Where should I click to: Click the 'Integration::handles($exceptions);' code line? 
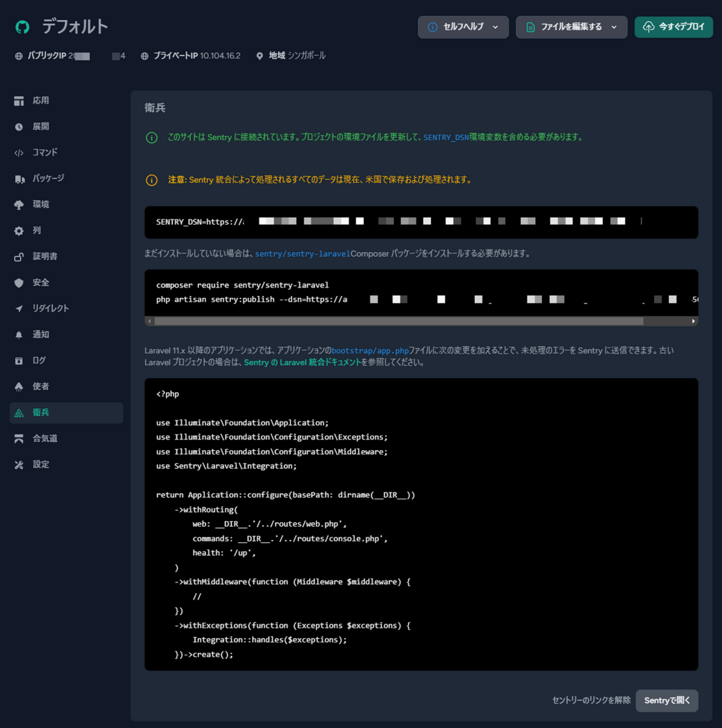(269, 640)
